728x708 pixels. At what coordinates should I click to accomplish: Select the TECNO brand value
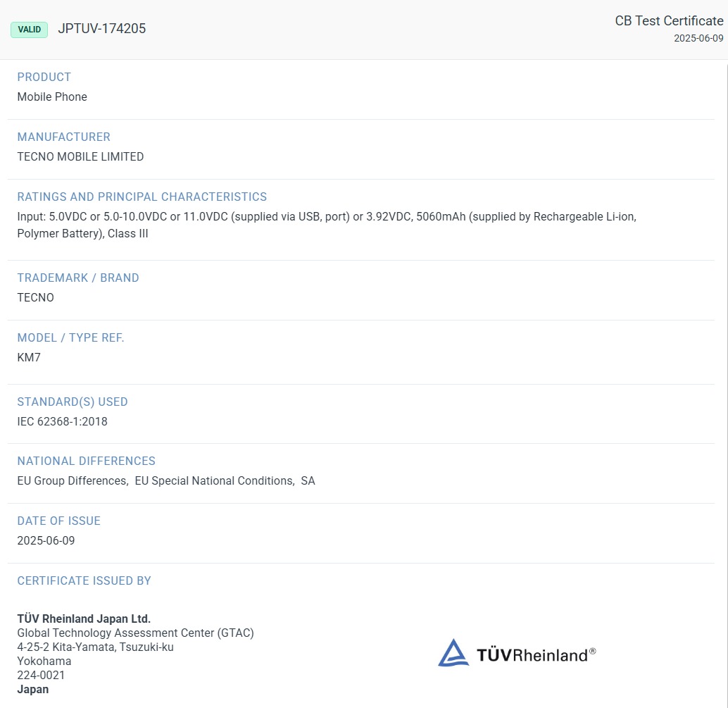click(x=35, y=297)
